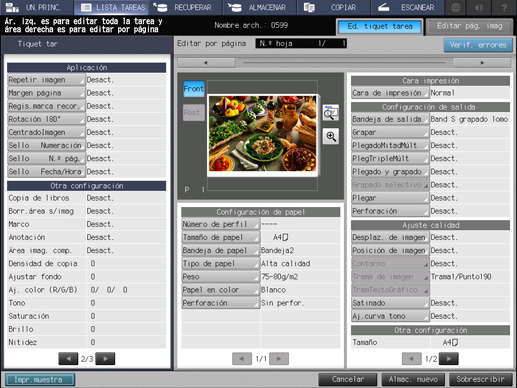
Task: Open the Plegado y grapado setting
Action: 390,172
